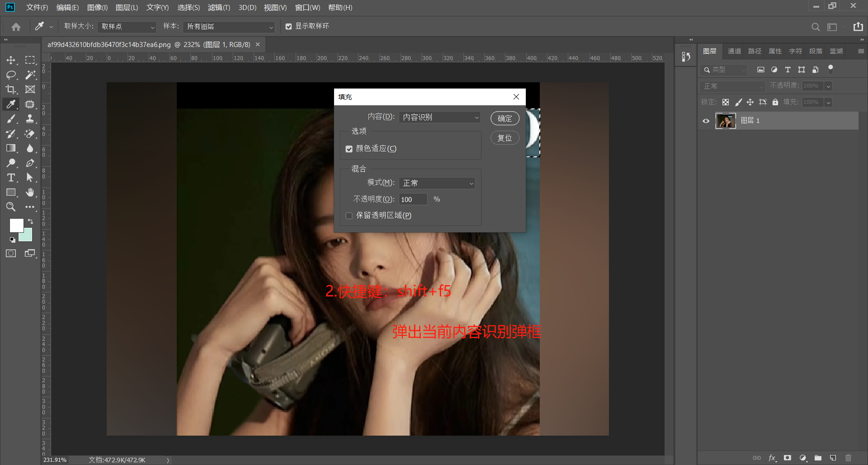
Task: Select the Frame tool
Action: tap(30, 89)
